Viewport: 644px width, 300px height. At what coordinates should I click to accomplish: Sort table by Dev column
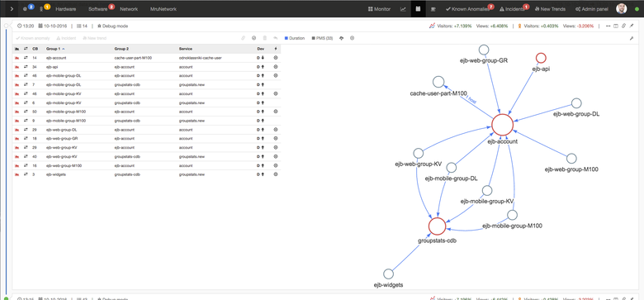(x=260, y=49)
